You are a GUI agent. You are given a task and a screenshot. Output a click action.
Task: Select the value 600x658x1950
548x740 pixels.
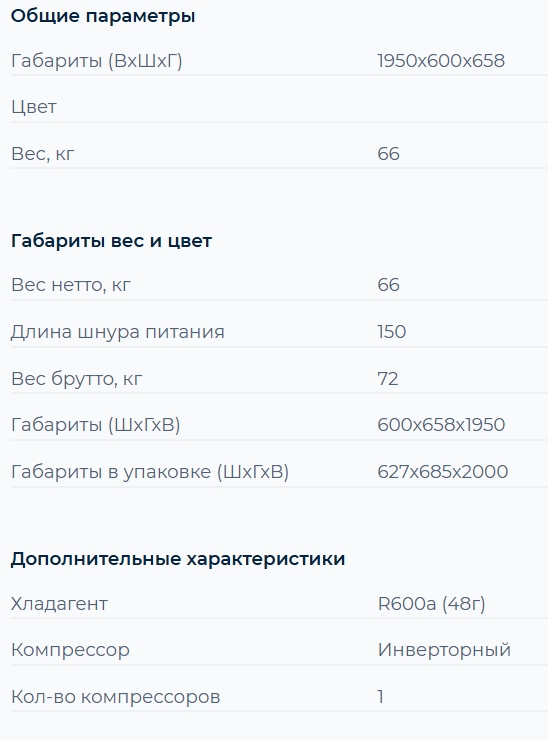441,425
